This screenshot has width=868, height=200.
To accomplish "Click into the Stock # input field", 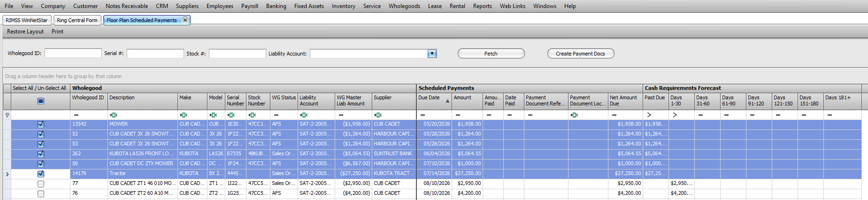I will tap(238, 54).
